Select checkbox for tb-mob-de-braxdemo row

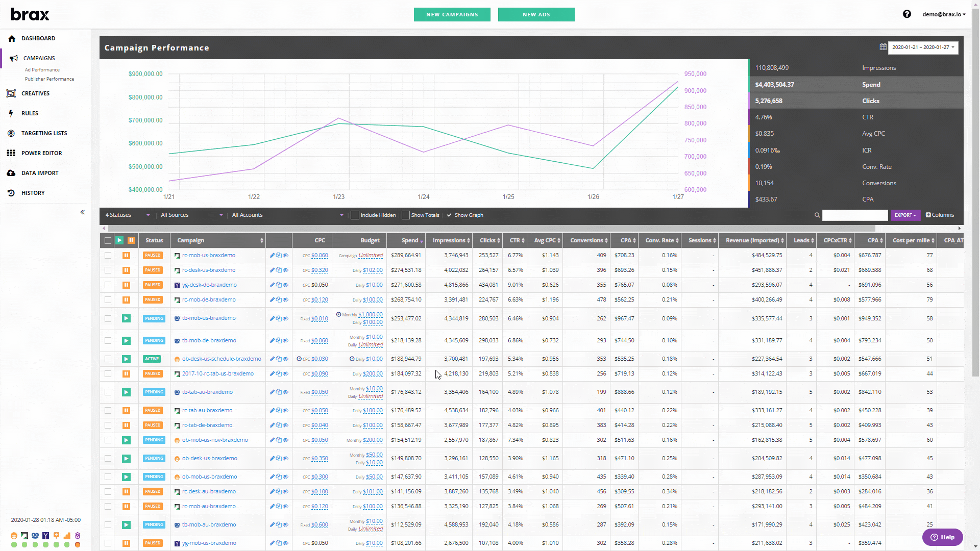click(108, 340)
